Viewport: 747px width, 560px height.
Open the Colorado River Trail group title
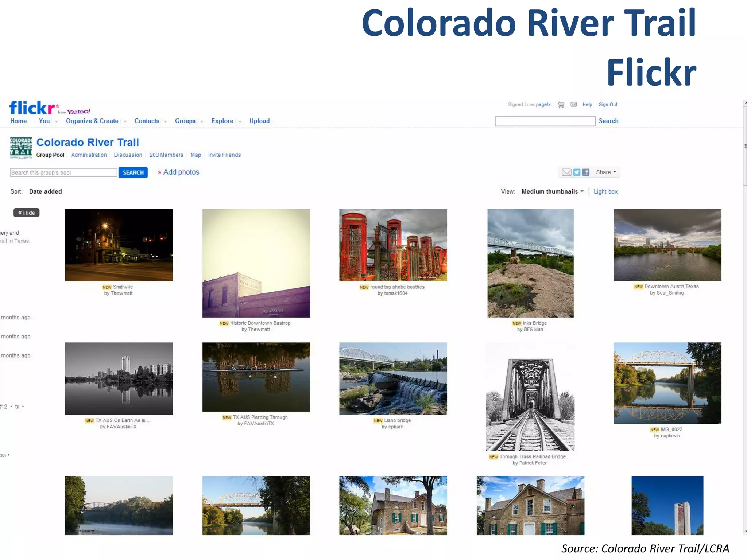pos(88,142)
